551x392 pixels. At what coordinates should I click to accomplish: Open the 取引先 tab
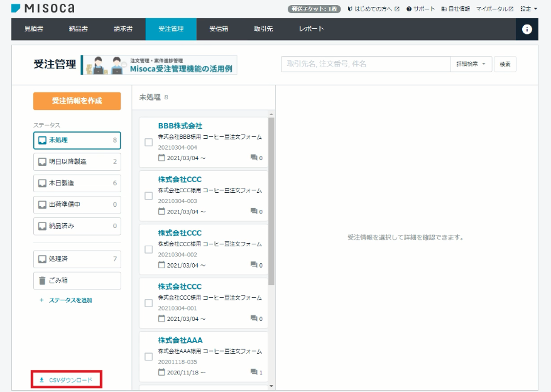(263, 29)
